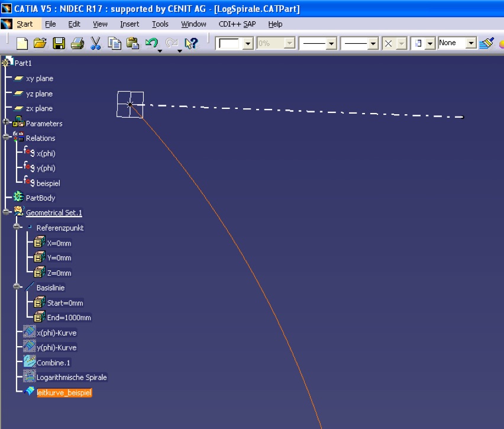
Task: Click the Undo arrow icon
Action: coord(151,43)
